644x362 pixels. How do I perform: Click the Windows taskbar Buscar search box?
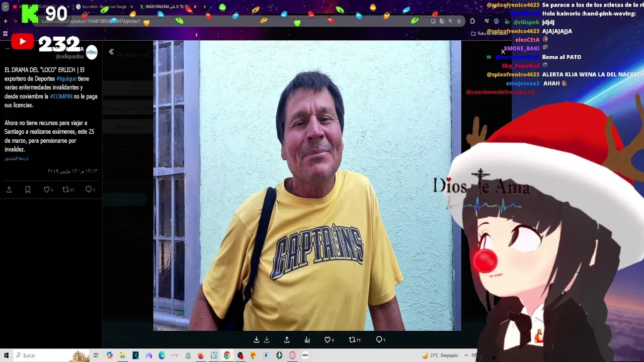(50, 355)
